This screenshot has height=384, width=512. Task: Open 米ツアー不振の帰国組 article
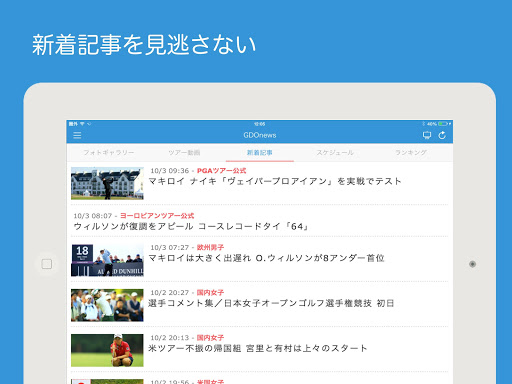[258, 348]
